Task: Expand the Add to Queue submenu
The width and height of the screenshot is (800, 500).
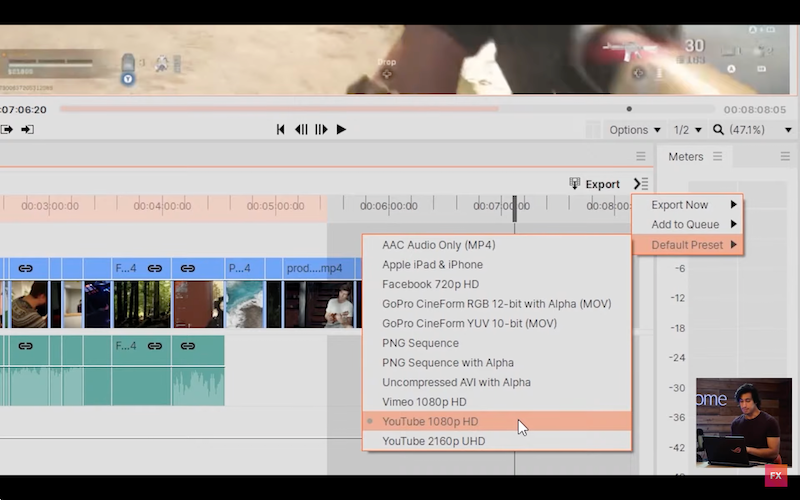Action: pos(687,224)
